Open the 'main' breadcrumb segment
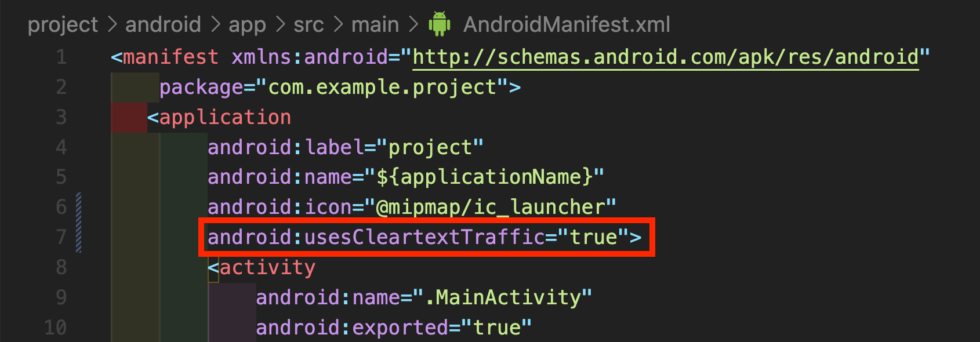980x342 pixels. click(x=375, y=24)
